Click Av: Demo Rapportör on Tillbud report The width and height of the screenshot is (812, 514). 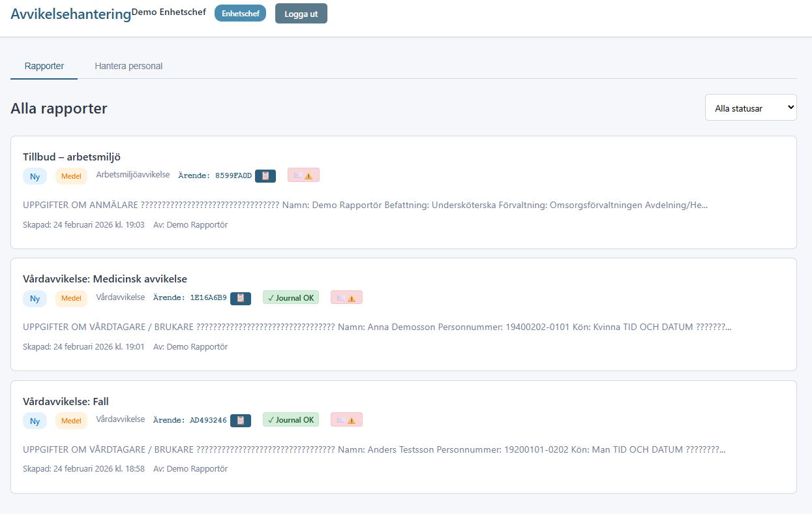pyautogui.click(x=190, y=224)
